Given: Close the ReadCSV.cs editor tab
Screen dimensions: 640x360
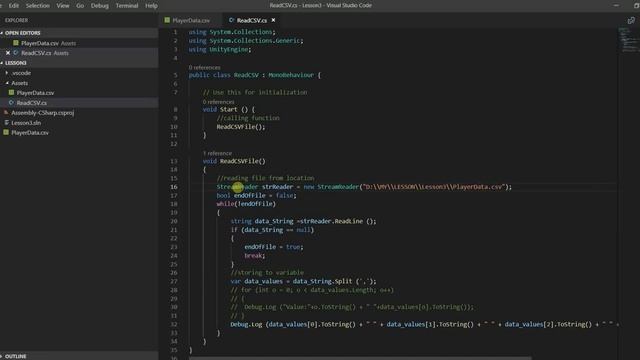Looking at the screenshot, I should click(x=273, y=20).
